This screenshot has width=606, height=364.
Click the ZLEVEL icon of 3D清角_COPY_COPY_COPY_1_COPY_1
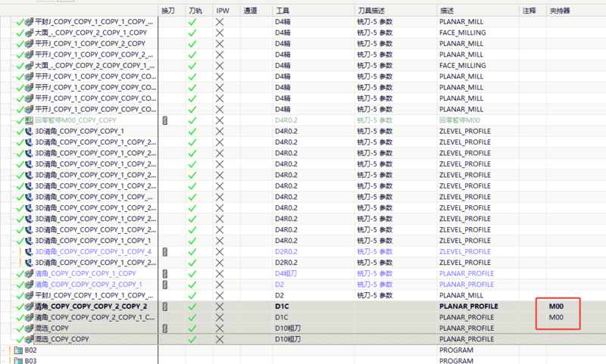29,241
